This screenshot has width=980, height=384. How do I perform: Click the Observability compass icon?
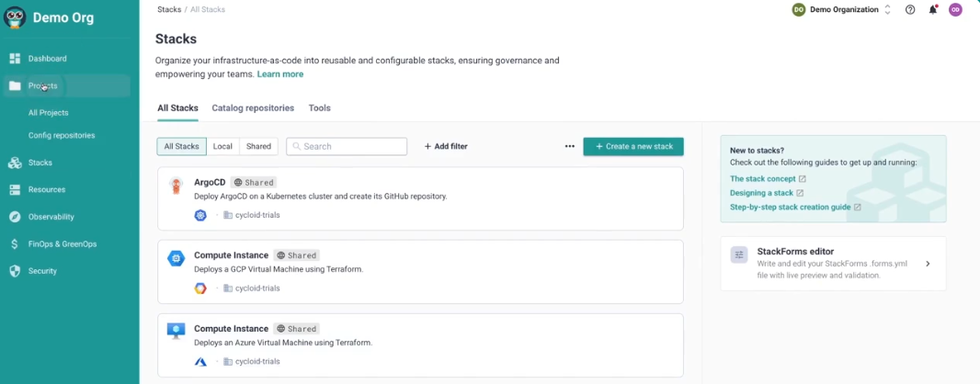click(x=15, y=217)
